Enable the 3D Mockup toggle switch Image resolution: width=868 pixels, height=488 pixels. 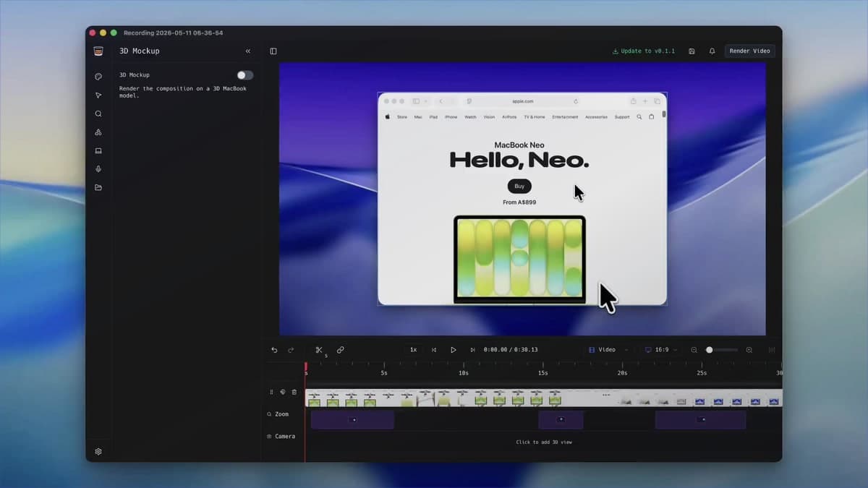(245, 75)
